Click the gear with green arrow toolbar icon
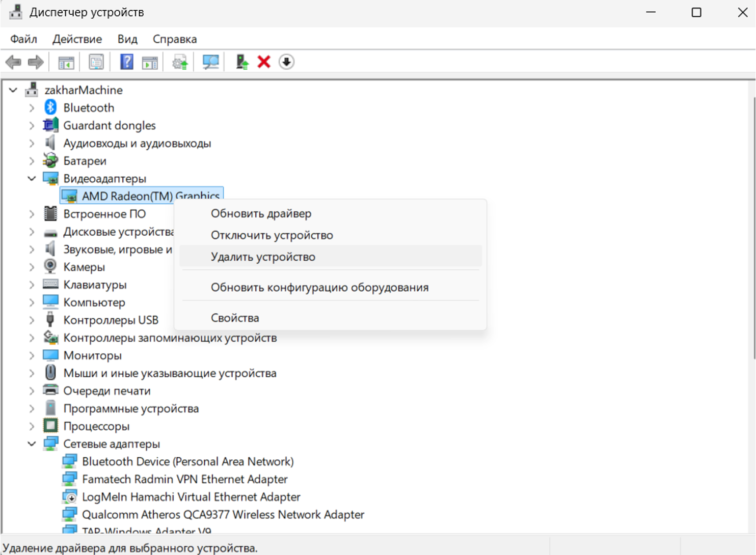756x555 pixels. 180,62
